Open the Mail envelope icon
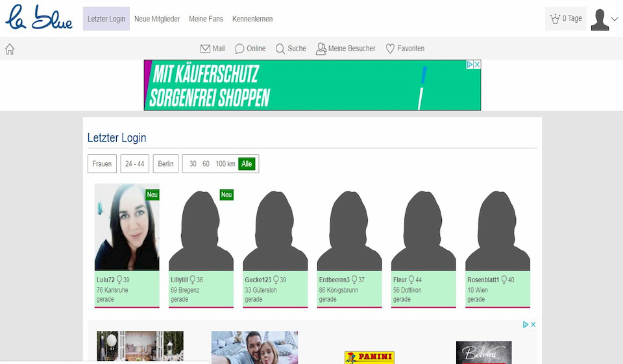Image resolution: width=623 pixels, height=364 pixels. [x=205, y=49]
